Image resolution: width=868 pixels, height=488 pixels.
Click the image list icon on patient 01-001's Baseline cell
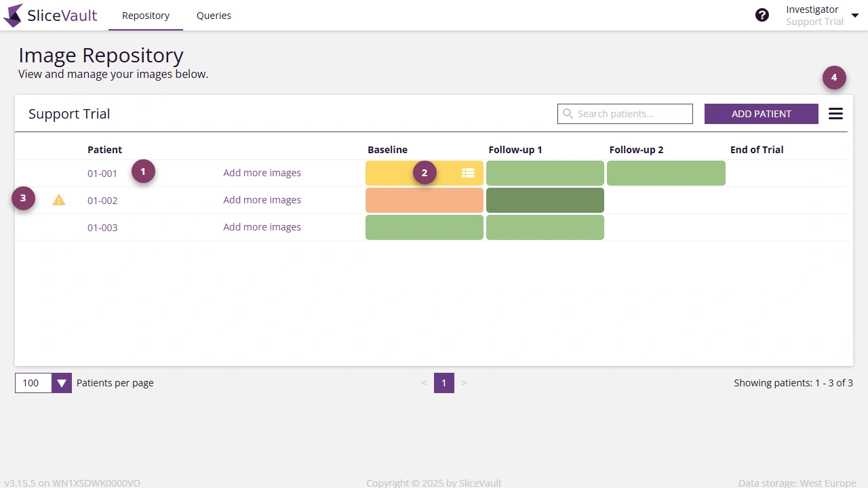(x=468, y=173)
